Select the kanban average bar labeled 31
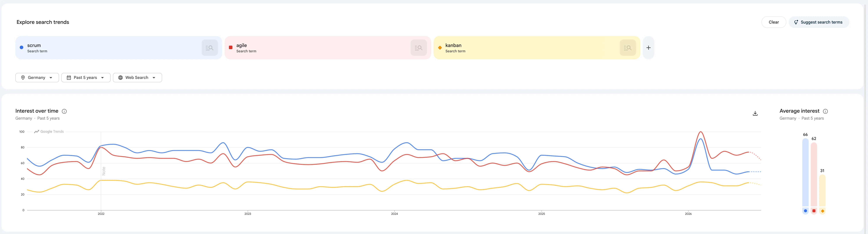The image size is (868, 234). coord(822,191)
